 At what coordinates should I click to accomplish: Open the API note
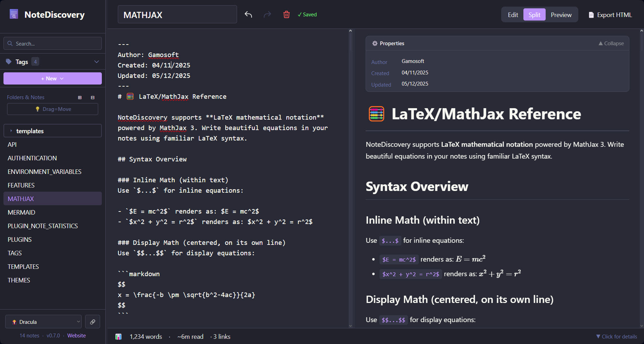(x=52, y=144)
